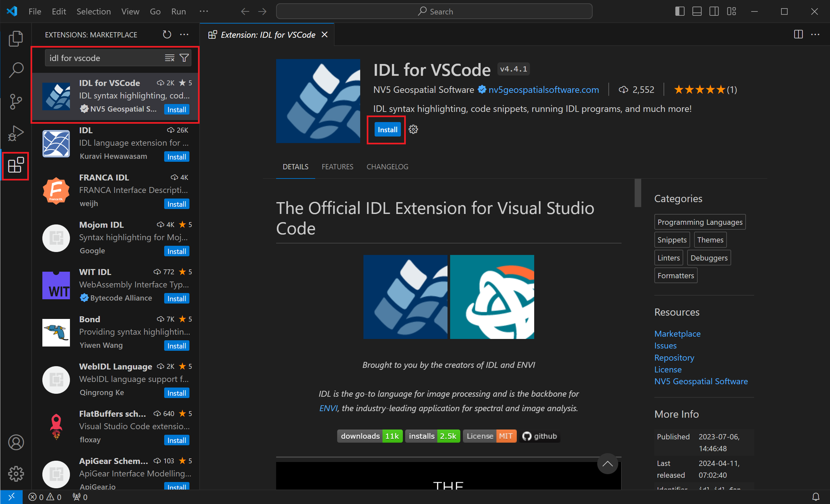Open the Explorer view icon
This screenshot has height=504, width=830.
(x=15, y=39)
